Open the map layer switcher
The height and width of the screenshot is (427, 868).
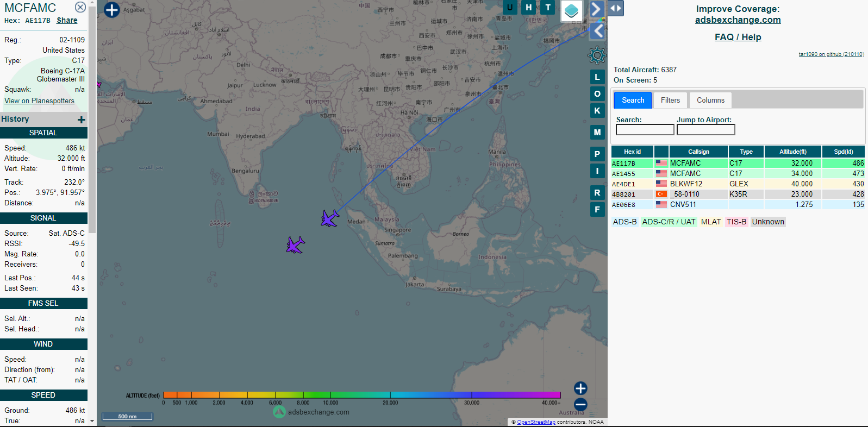(571, 10)
